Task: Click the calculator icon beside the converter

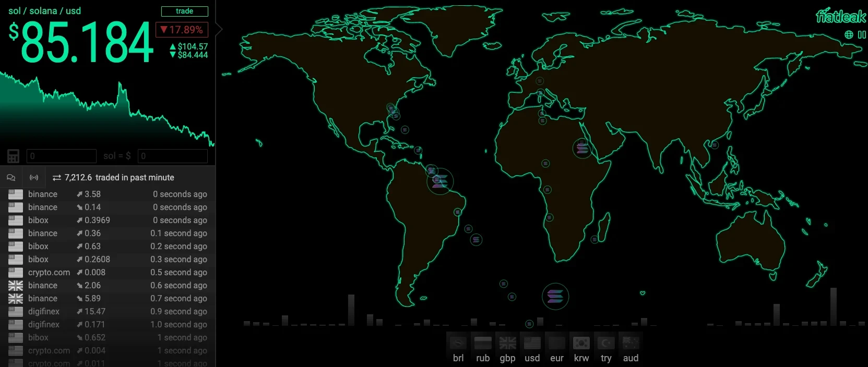Action: [13, 156]
